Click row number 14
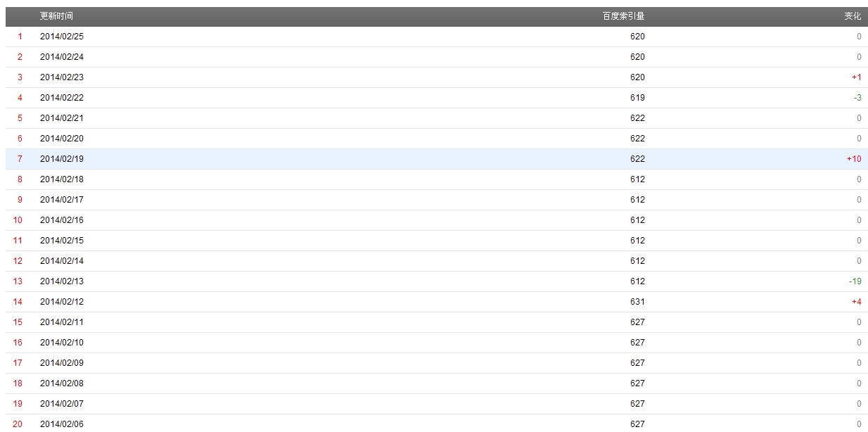Viewport: 868px width, 432px height. tap(18, 302)
